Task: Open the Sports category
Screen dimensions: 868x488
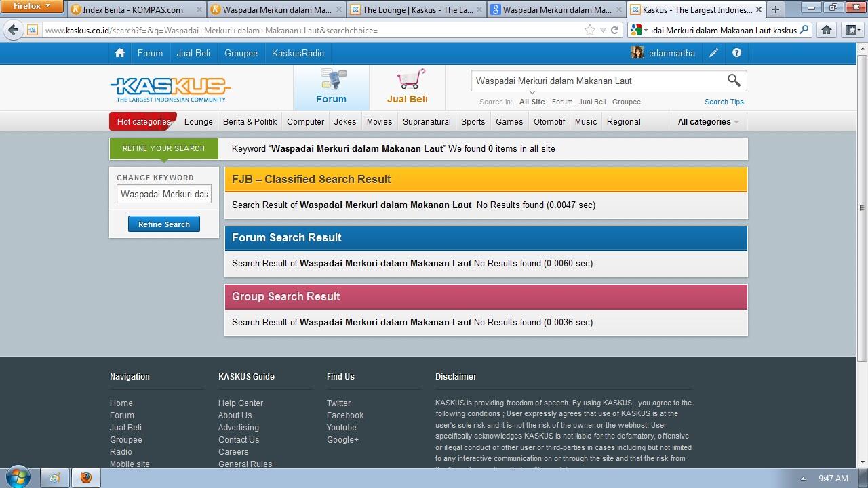Action: (x=473, y=122)
